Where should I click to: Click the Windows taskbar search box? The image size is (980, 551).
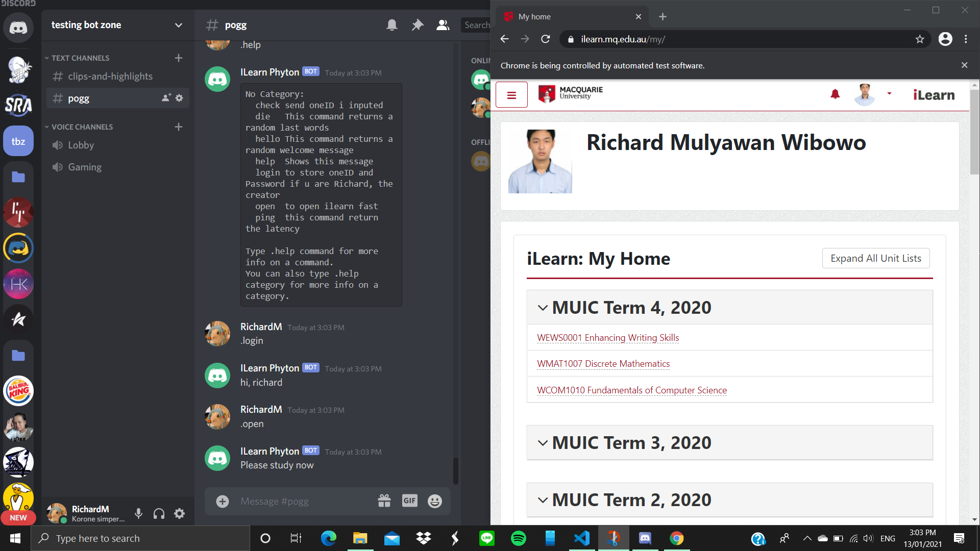tap(140, 538)
